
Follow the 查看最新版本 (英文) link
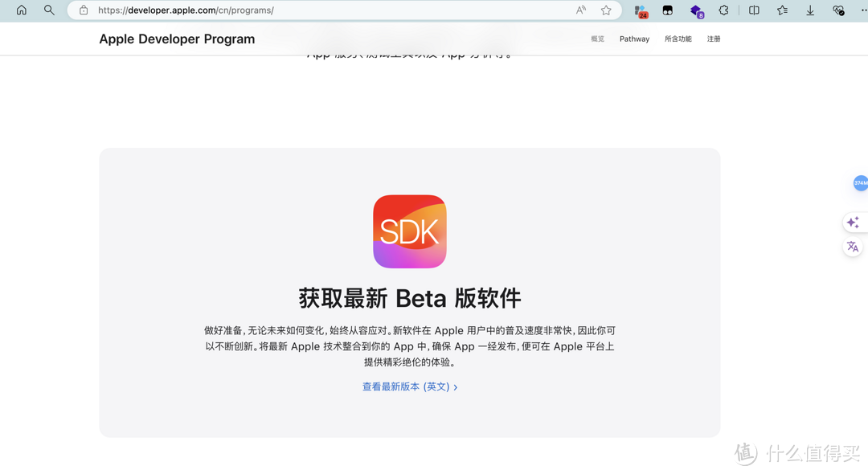(410, 386)
